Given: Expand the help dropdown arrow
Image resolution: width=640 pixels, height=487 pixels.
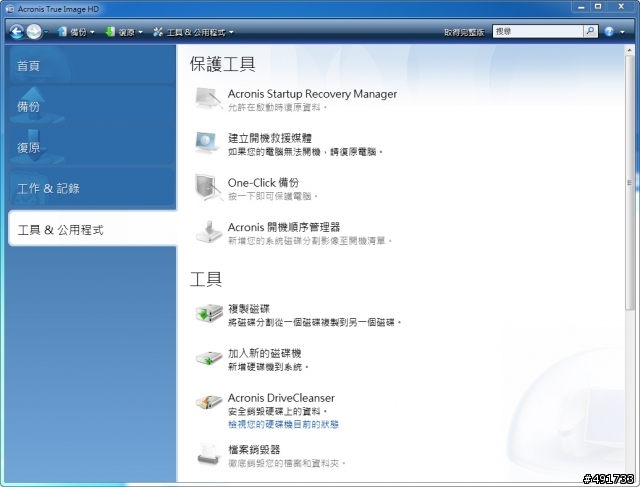Looking at the screenshot, I should (622, 32).
